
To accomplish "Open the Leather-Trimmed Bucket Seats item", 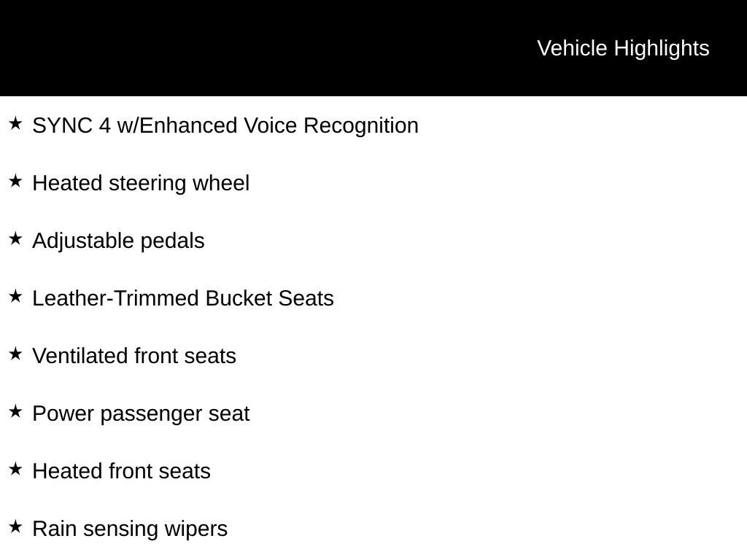I will 183,298.
